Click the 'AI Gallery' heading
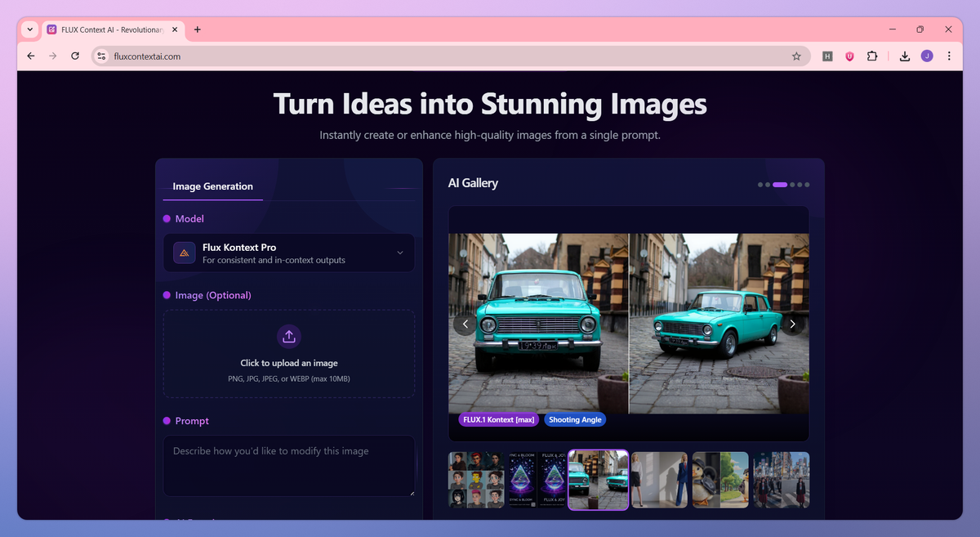This screenshot has height=537, width=980. pos(473,183)
